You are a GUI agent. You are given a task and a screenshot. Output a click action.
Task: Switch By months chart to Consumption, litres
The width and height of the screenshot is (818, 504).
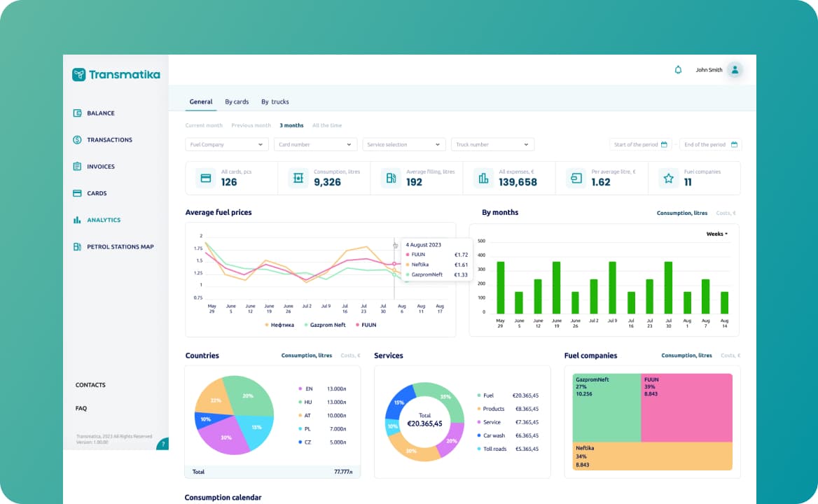682,213
